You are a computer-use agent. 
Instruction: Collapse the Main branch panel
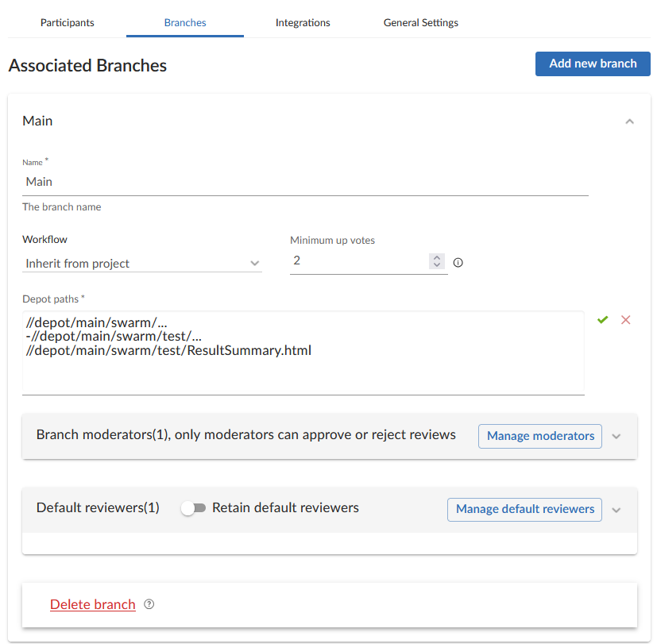[x=629, y=121]
